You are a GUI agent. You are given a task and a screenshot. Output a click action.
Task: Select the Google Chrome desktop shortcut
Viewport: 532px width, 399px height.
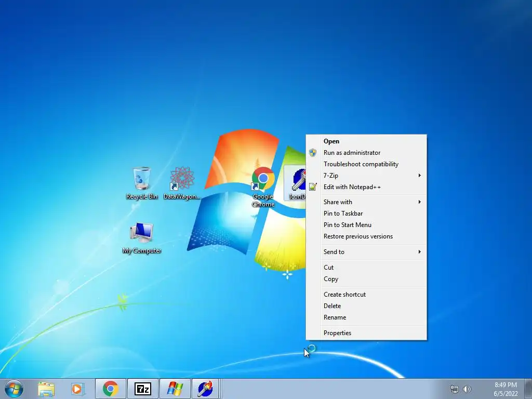263,187
